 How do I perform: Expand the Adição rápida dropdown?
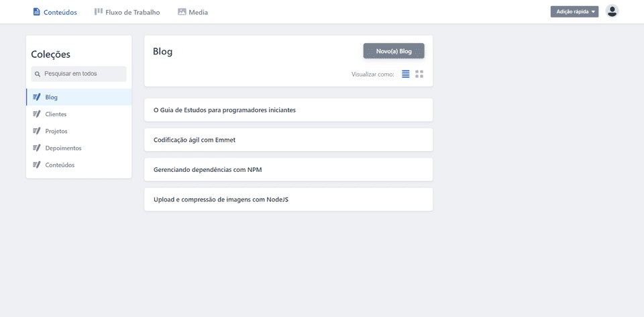pos(575,11)
